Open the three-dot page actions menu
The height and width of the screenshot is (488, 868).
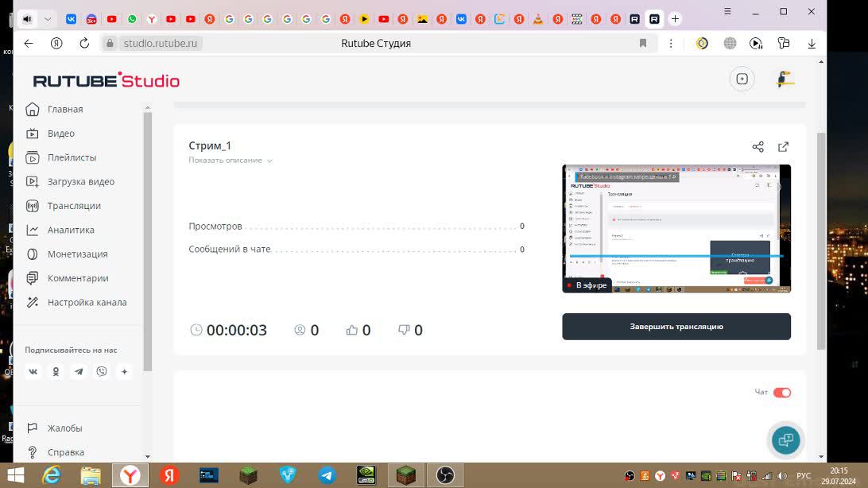[x=671, y=43]
